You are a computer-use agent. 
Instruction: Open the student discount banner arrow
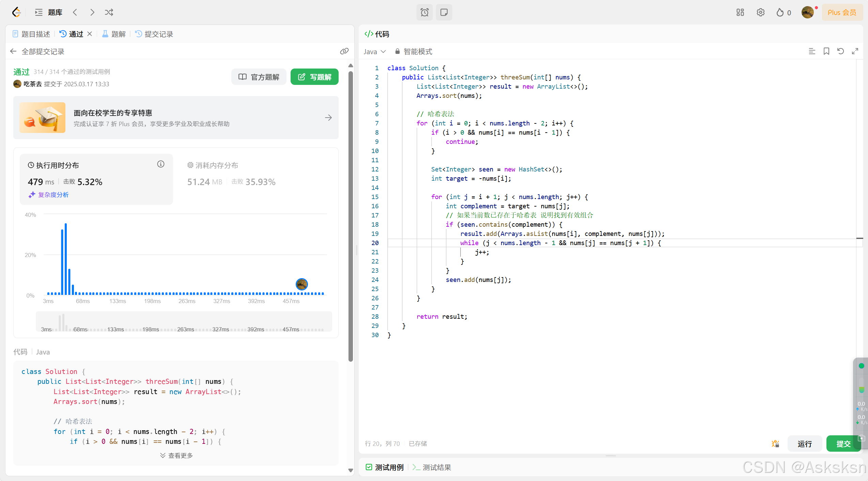[328, 118]
